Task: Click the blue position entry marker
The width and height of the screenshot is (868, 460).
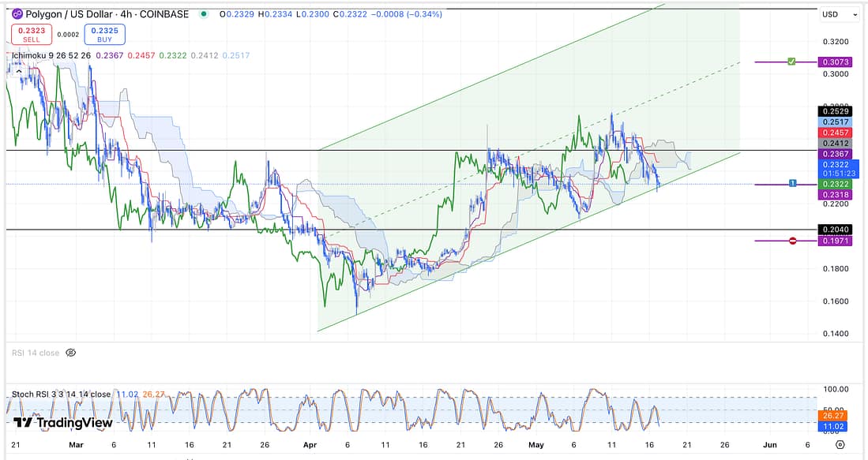Action: pos(792,183)
